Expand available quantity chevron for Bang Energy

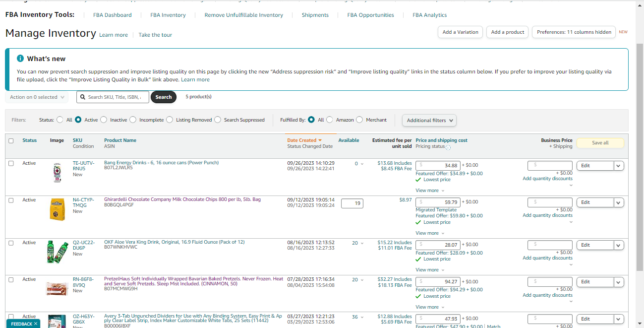pyautogui.click(x=362, y=164)
